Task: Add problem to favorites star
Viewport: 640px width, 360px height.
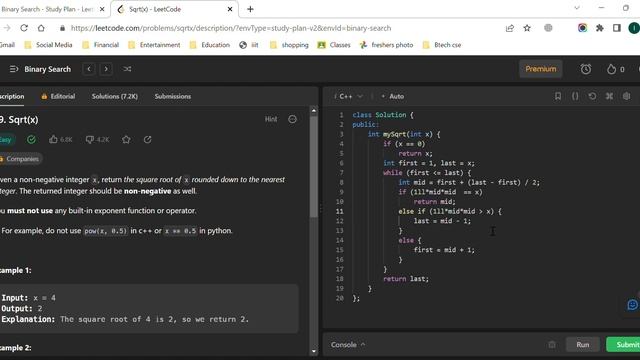Action: 126,140
